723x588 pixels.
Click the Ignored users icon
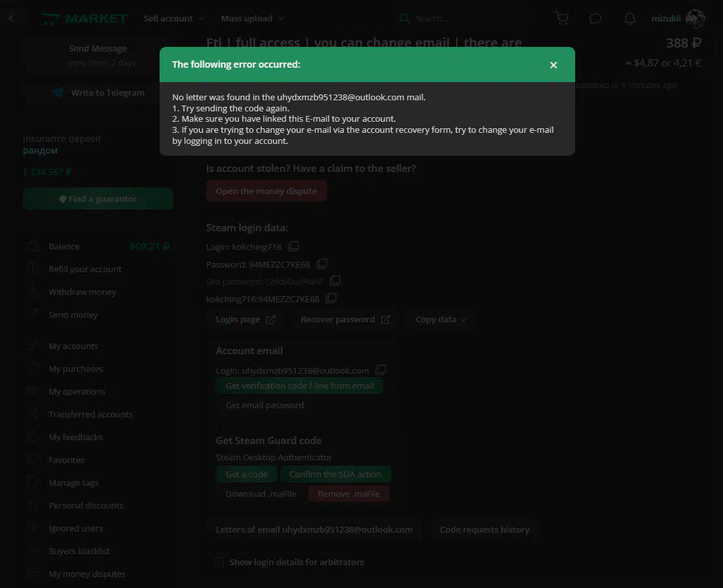[33, 527]
